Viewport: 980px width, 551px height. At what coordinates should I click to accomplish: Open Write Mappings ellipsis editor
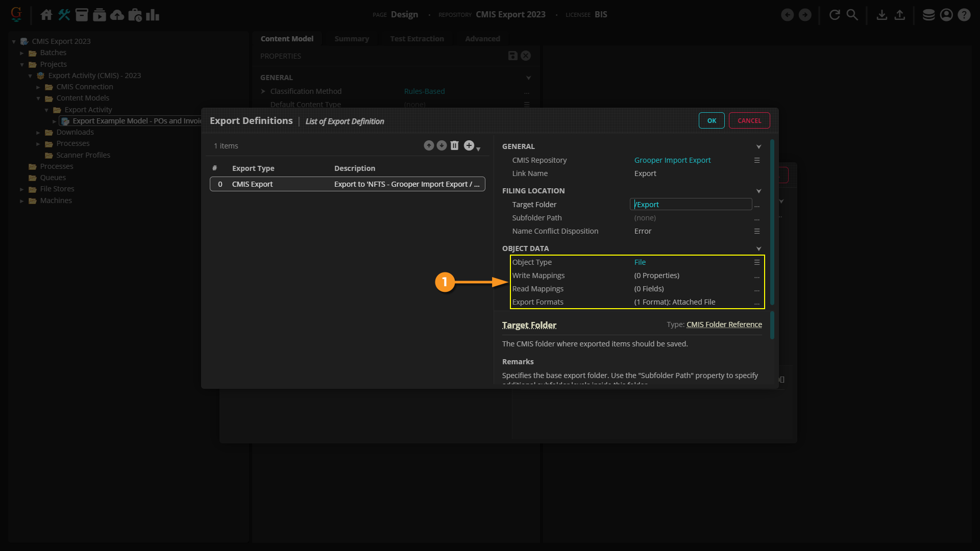(x=757, y=276)
